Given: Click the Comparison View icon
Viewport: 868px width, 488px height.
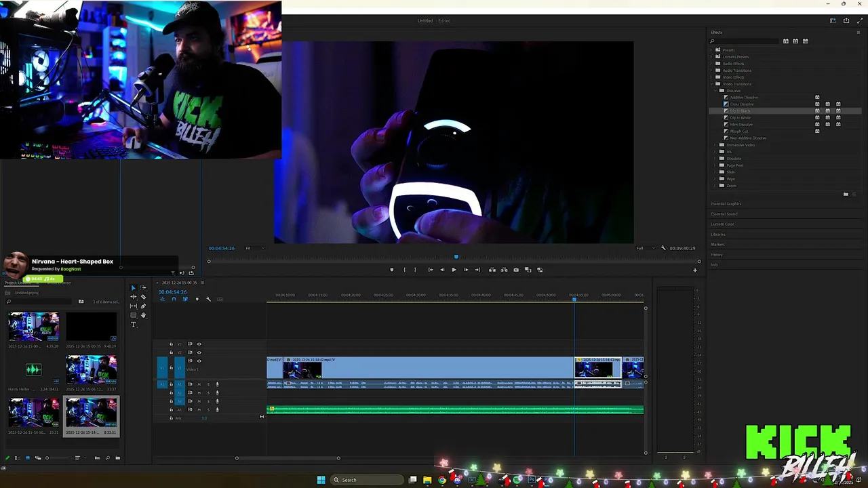Looking at the screenshot, I should [x=528, y=270].
